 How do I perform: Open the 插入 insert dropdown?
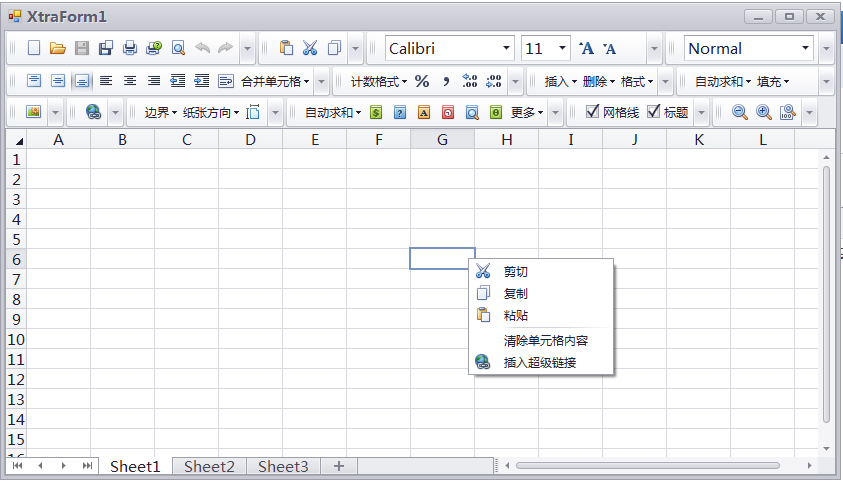(x=560, y=81)
